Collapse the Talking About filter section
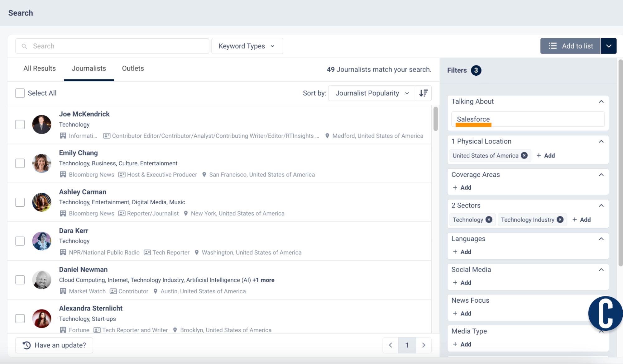Screen dimensions: 623x364 (601, 101)
